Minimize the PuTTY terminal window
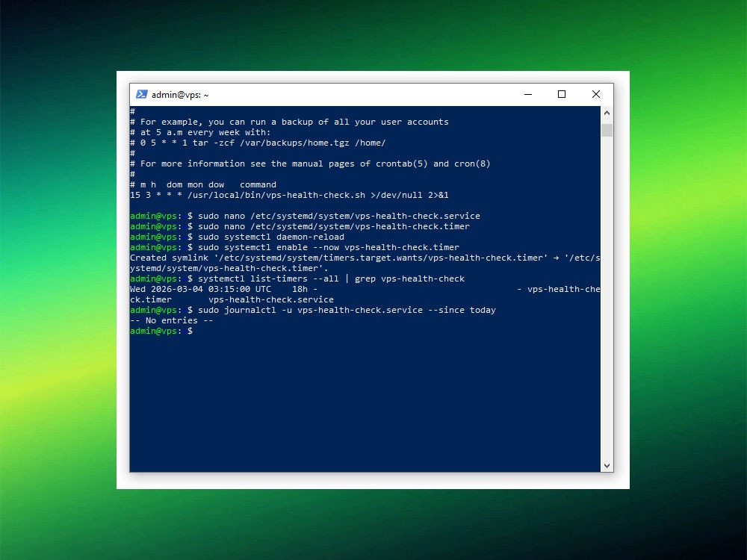 [x=527, y=95]
